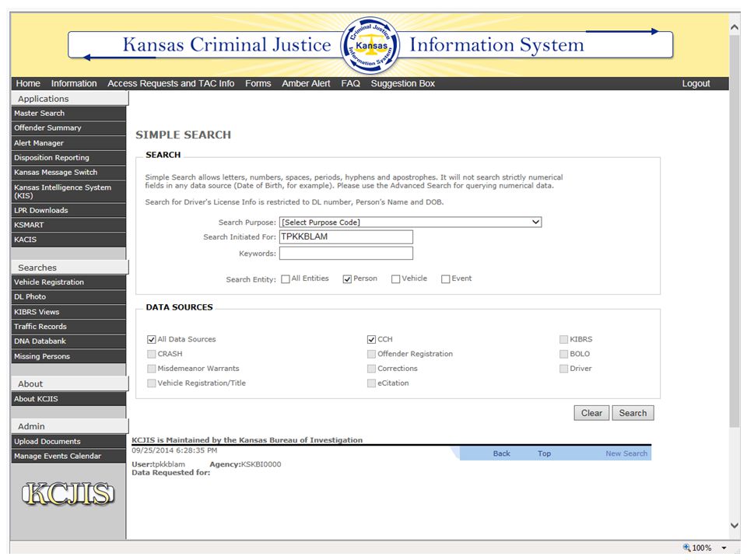Screen dimensions: 747x560
Task: Click the New Search link
Action: [x=626, y=453]
